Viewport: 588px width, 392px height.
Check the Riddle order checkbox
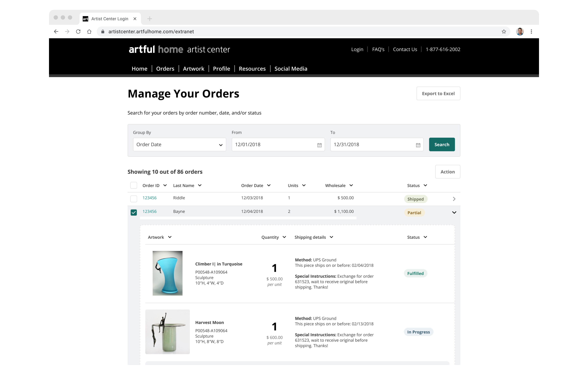pyautogui.click(x=134, y=199)
